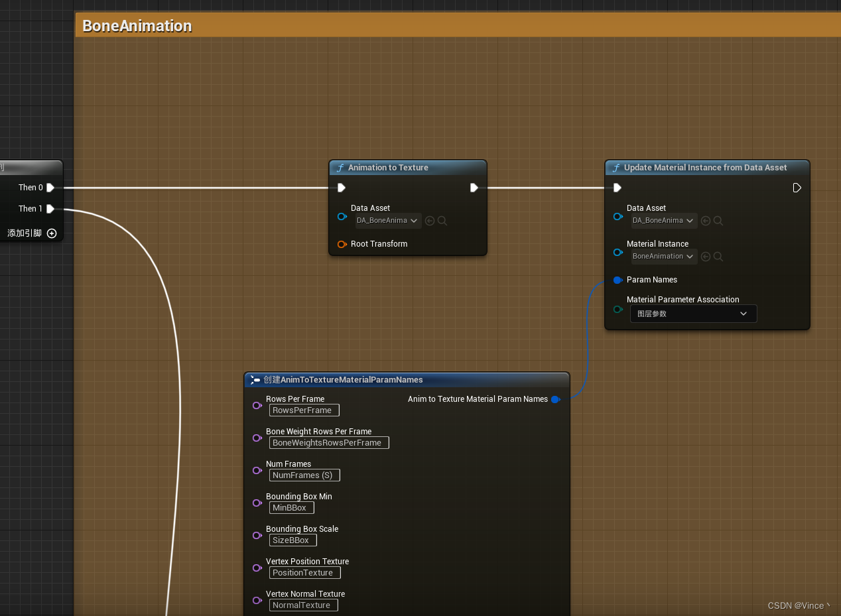Viewport: 841px width, 616px height.
Task: Click Animation to Texture exec output pin
Action: [474, 188]
